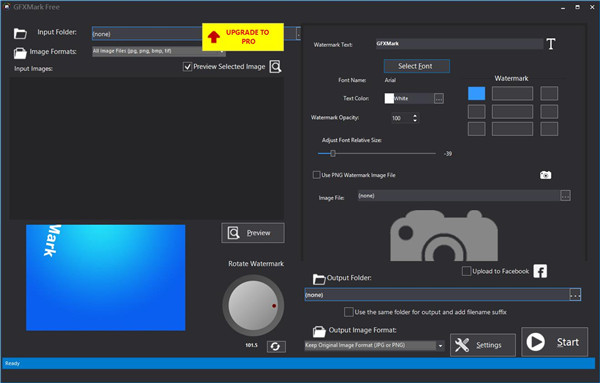The height and width of the screenshot is (383, 600).
Task: Click the Watermark Opacity value field
Action: tap(401, 118)
